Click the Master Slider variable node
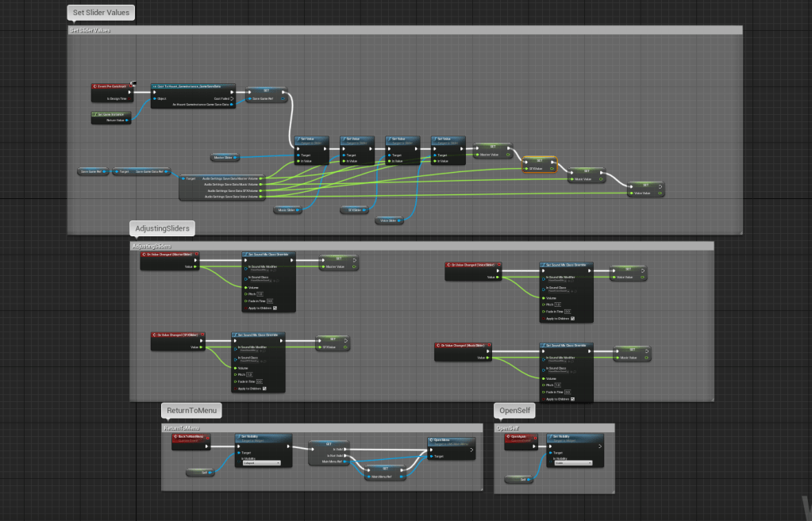 point(224,157)
